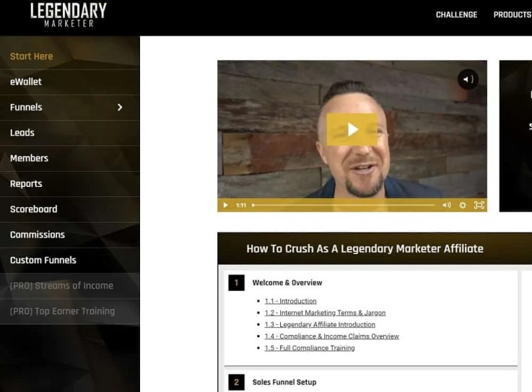Click the section number 2 badge
The width and height of the screenshot is (532, 392).
click(x=237, y=382)
